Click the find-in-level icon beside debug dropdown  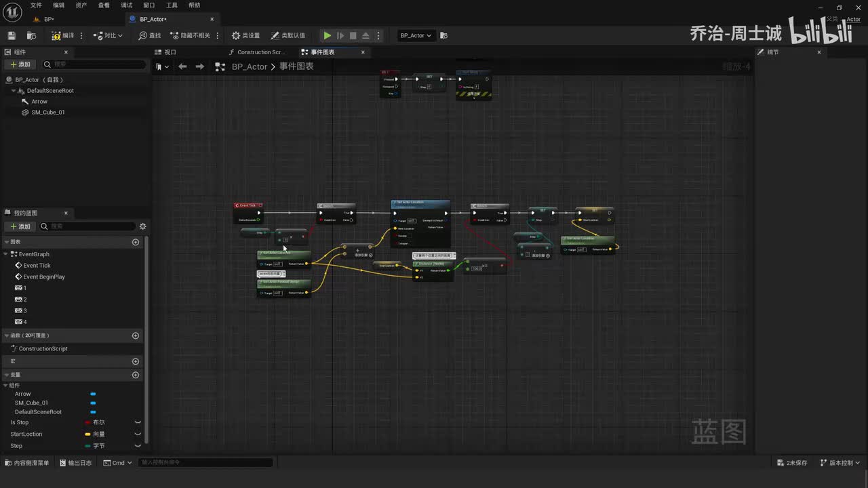pos(443,35)
